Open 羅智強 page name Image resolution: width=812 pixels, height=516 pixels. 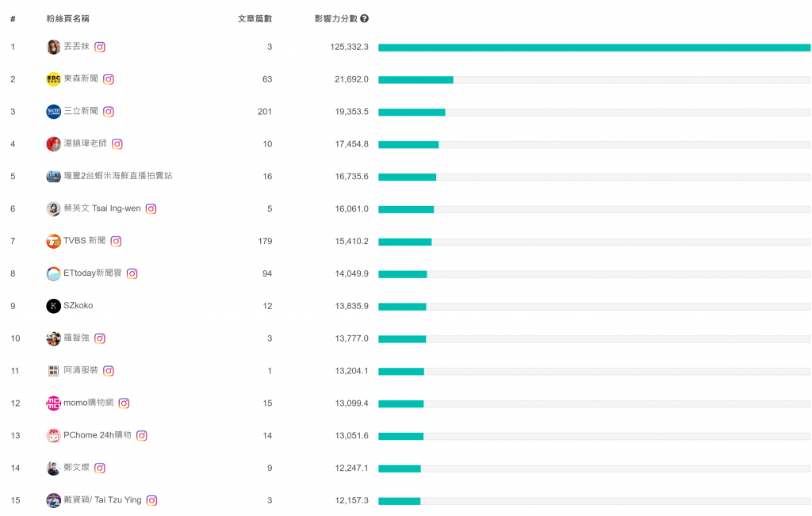point(77,338)
